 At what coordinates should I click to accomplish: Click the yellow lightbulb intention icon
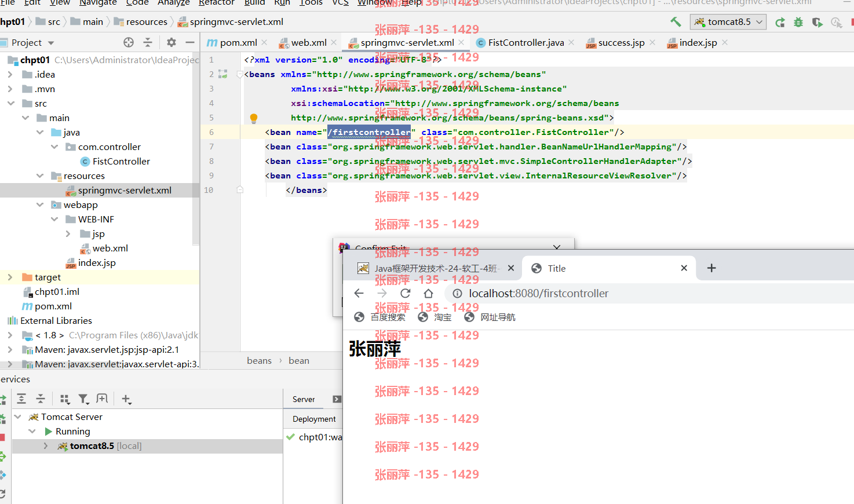tap(253, 118)
